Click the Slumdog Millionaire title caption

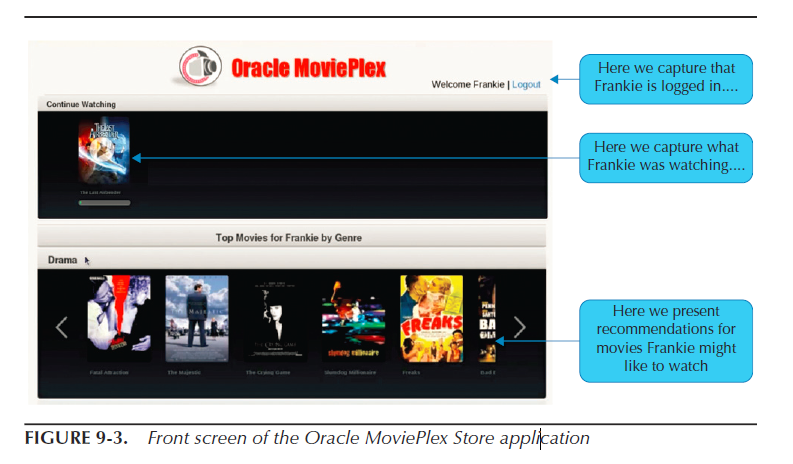tap(350, 372)
